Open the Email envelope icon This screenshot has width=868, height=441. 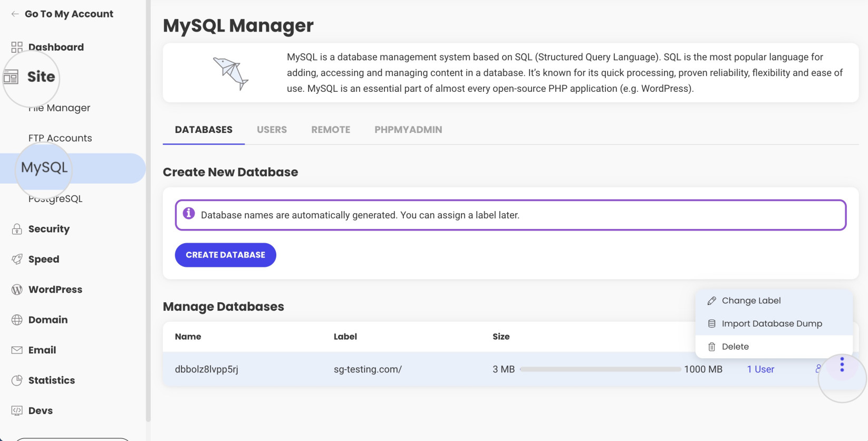[17, 350]
